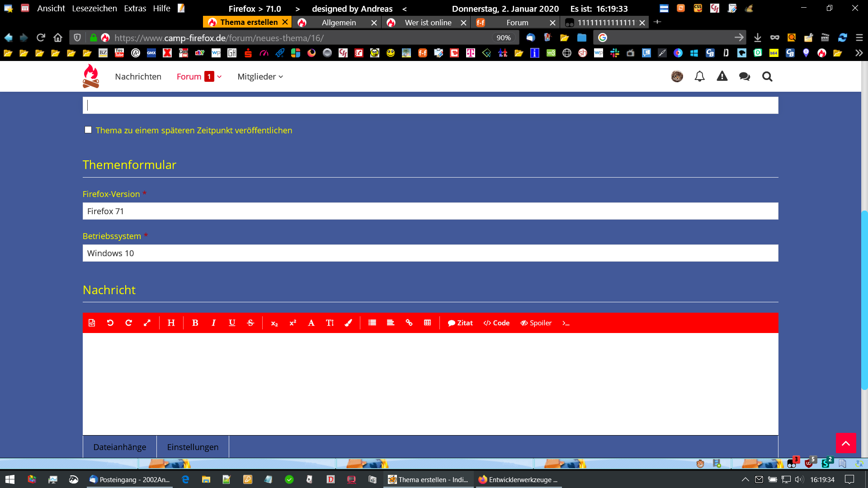Image resolution: width=868 pixels, height=488 pixels.
Task: Click the Bold formatting icon in editor
Action: (195, 323)
